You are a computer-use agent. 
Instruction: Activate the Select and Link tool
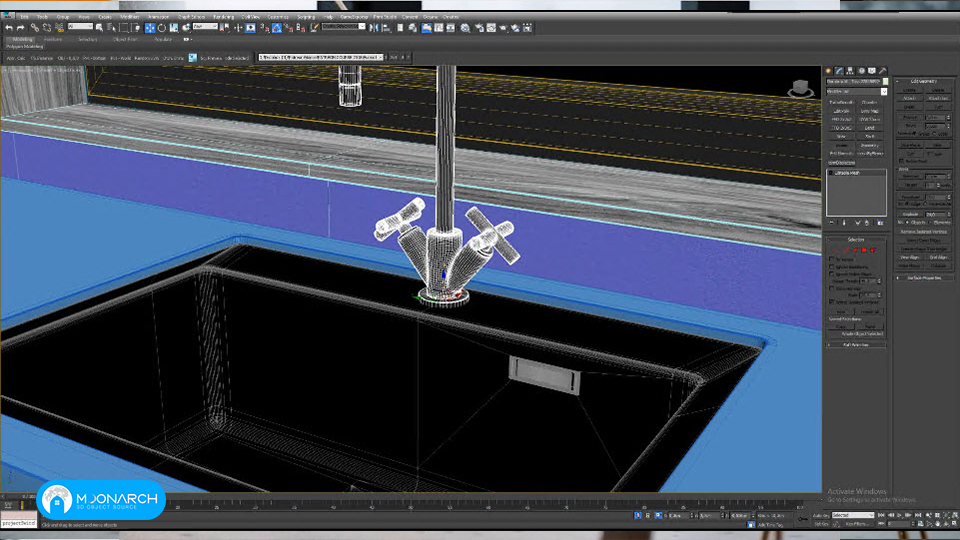(x=35, y=28)
